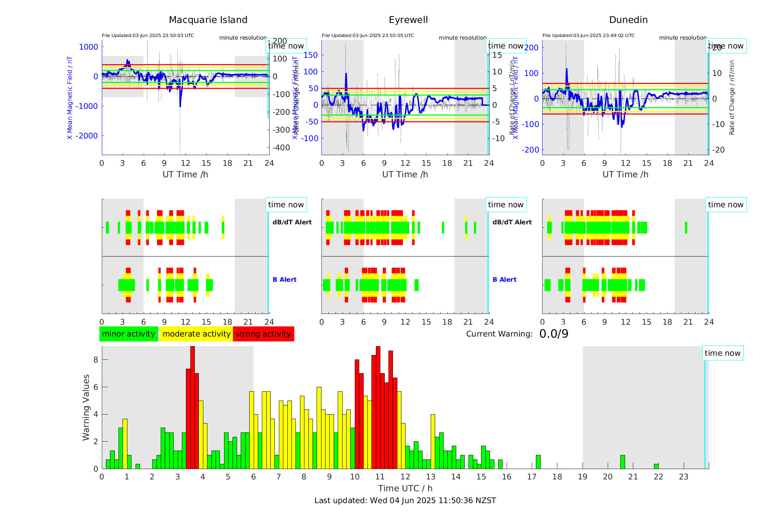Click 'time now' label on warning values chart
The height and width of the screenshot is (532, 784).
pos(723,353)
